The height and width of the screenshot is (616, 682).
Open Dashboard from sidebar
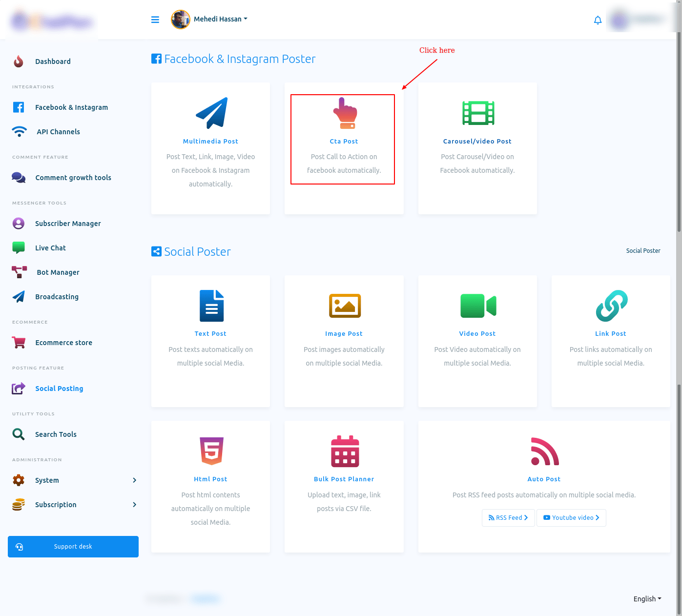click(x=53, y=62)
